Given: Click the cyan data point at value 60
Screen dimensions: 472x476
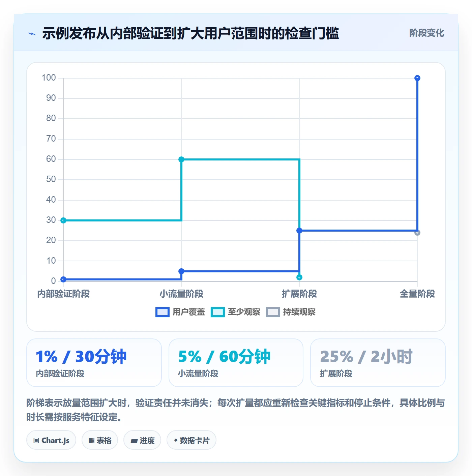Looking at the screenshot, I should (x=181, y=159).
